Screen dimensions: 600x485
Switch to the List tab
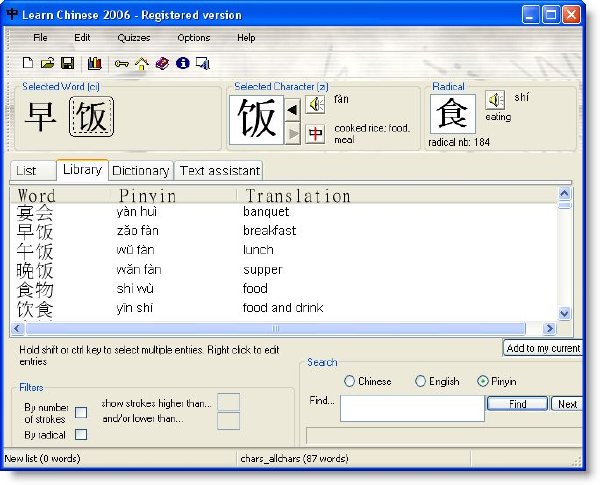tap(33, 171)
